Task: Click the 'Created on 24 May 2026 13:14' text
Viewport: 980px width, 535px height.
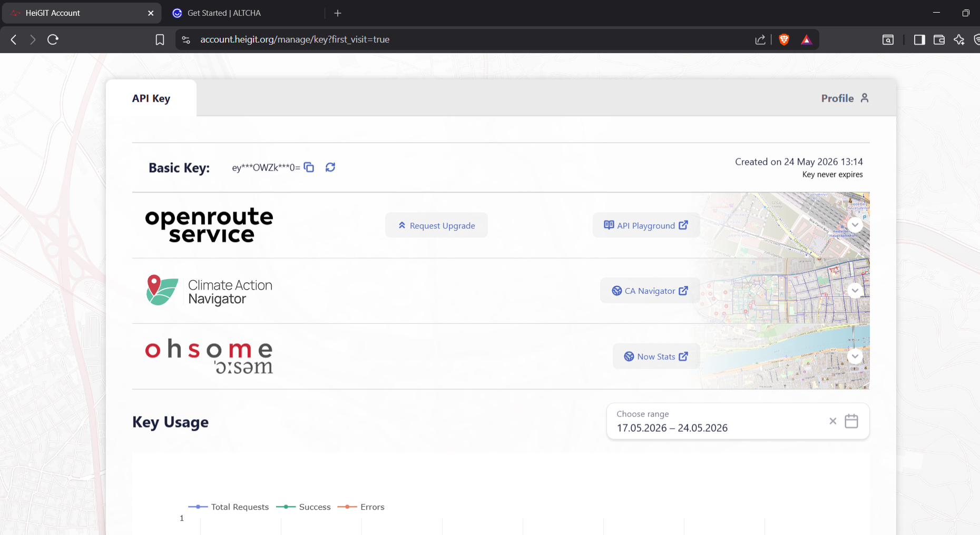Action: (x=799, y=162)
